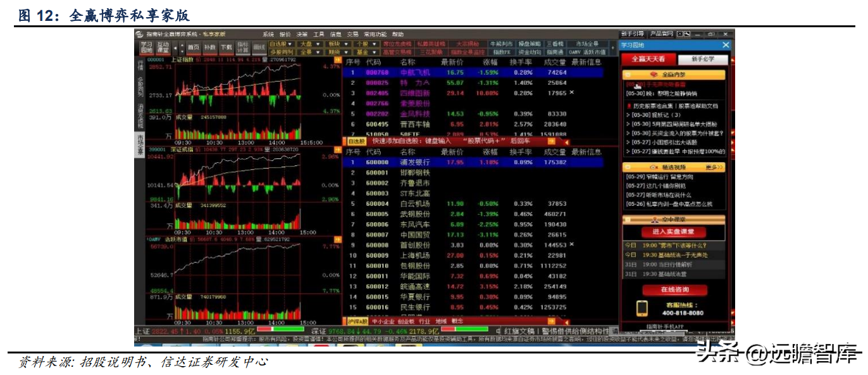Open the 决策 menu

click(x=302, y=34)
